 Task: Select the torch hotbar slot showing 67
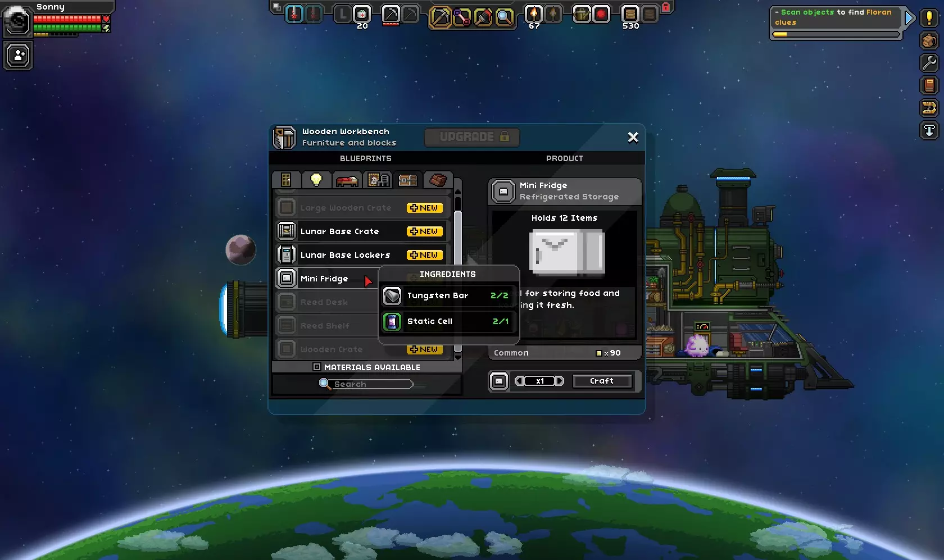point(533,13)
